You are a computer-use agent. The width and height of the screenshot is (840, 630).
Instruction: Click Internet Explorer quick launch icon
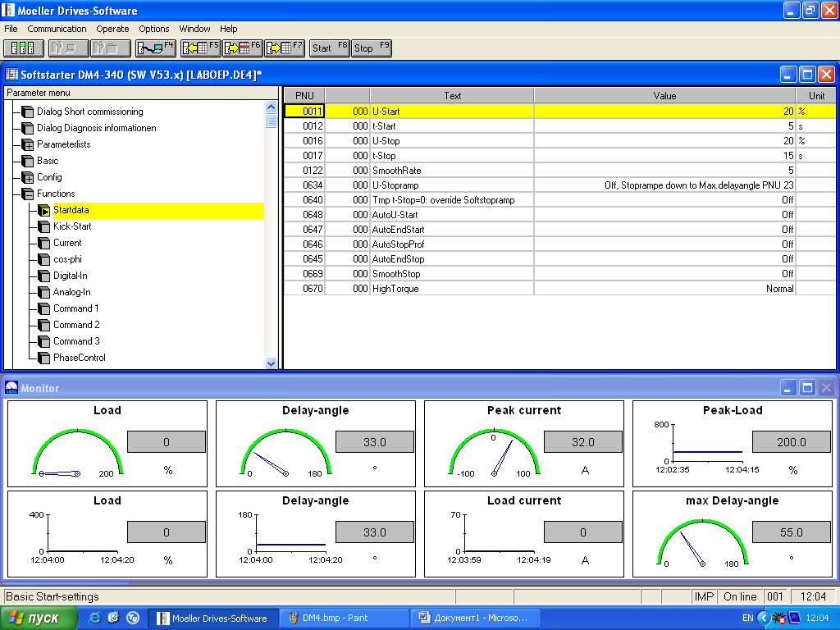tap(95, 618)
